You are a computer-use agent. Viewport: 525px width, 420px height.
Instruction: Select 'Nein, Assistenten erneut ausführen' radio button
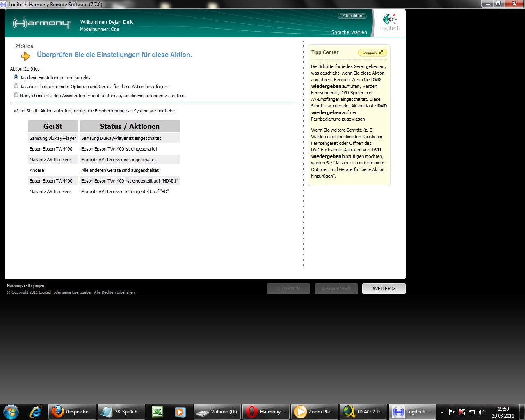[x=16, y=95]
